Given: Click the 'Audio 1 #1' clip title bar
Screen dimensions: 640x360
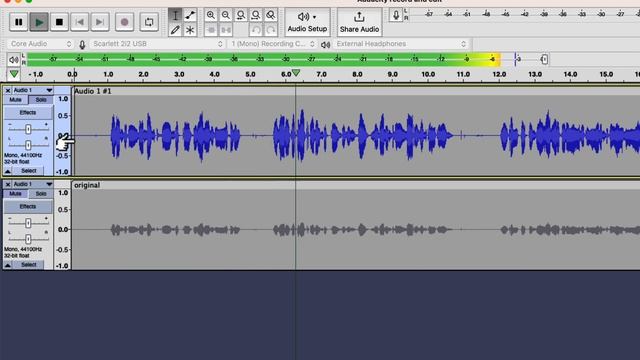Looking at the screenshot, I should coord(355,91).
